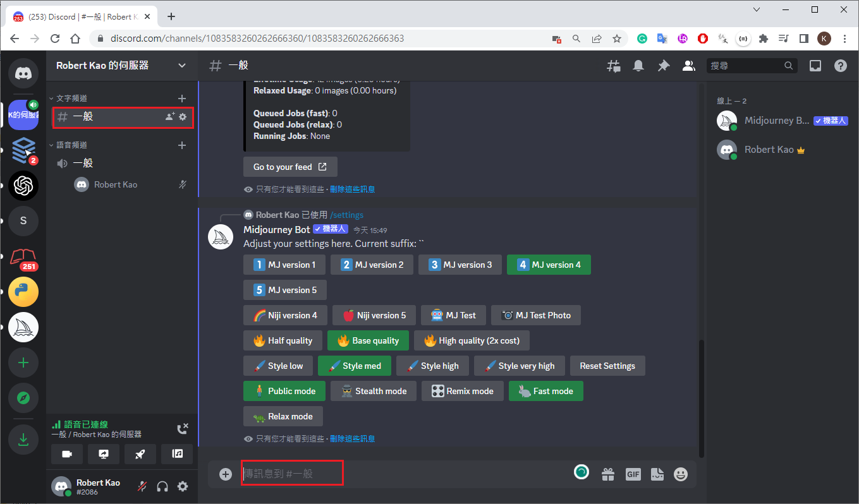Image resolution: width=859 pixels, height=504 pixels.
Task: Click the Go to your feed button
Action: 290,167
